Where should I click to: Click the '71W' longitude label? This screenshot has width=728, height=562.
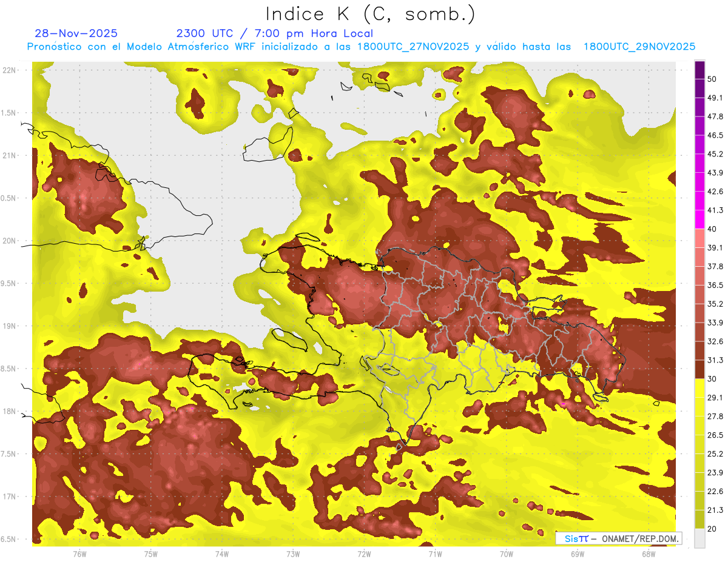[x=435, y=554]
